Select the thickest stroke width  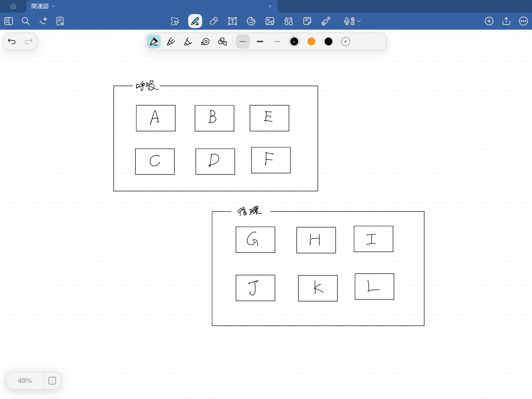(x=260, y=42)
